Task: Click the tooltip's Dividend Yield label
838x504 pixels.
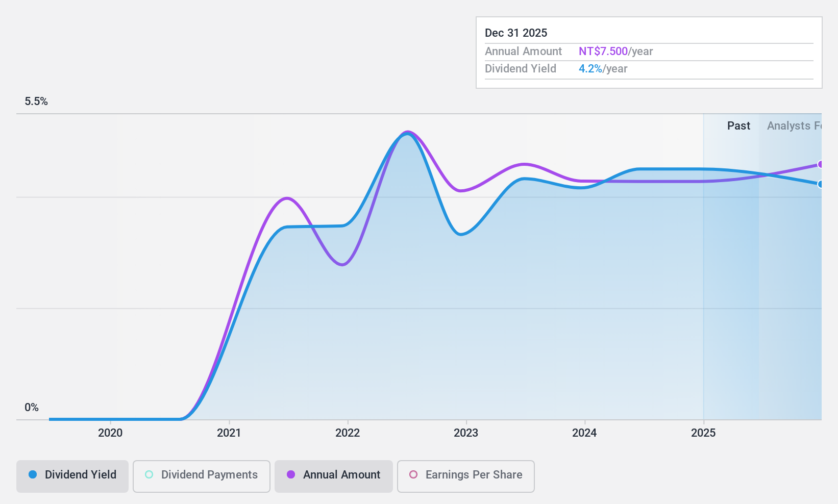Action: [x=521, y=69]
